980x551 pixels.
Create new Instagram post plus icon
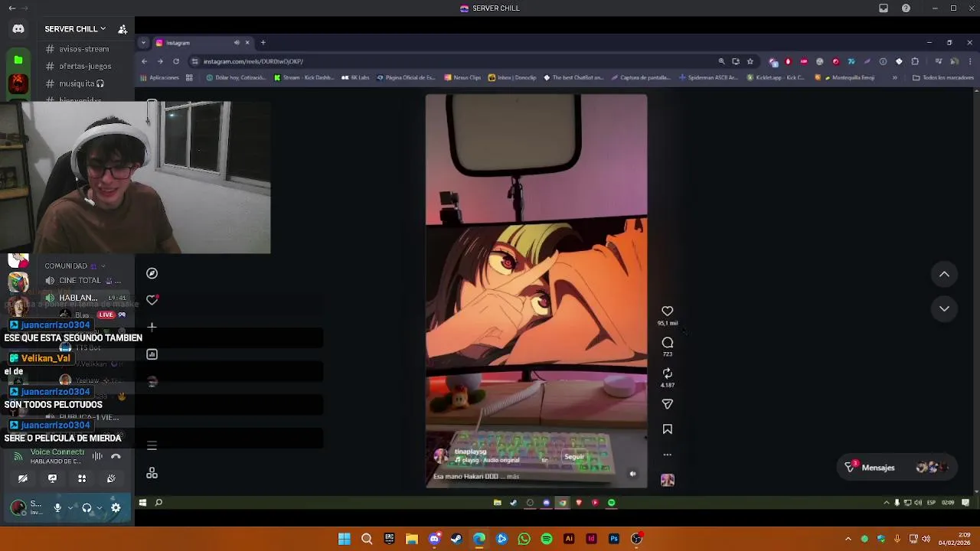[152, 327]
